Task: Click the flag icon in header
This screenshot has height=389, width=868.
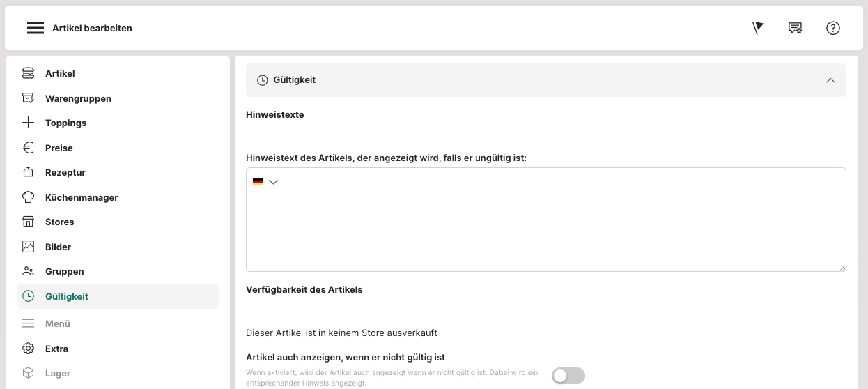Action: click(x=758, y=28)
